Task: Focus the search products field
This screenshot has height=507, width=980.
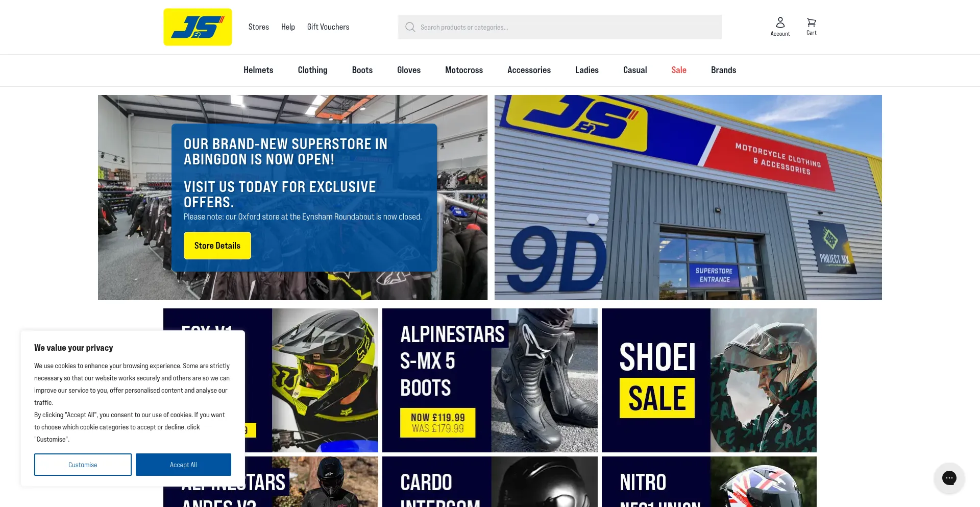Action: tap(560, 27)
